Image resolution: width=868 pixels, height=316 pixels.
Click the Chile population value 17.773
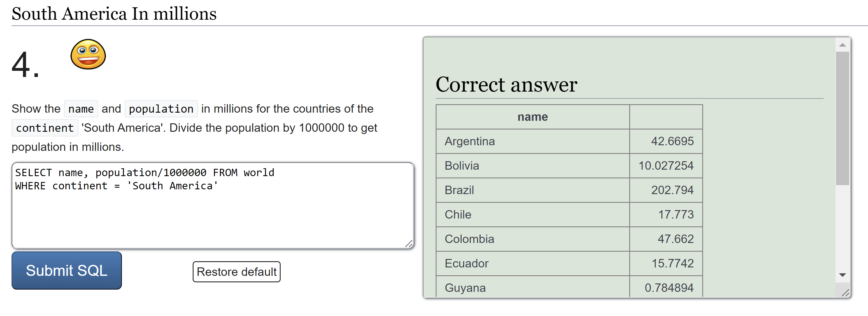click(676, 215)
